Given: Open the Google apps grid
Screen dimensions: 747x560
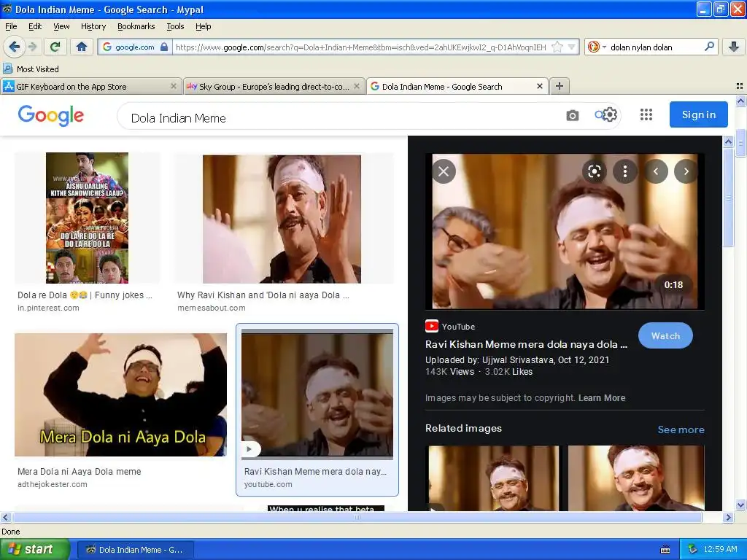Looking at the screenshot, I should 646,114.
